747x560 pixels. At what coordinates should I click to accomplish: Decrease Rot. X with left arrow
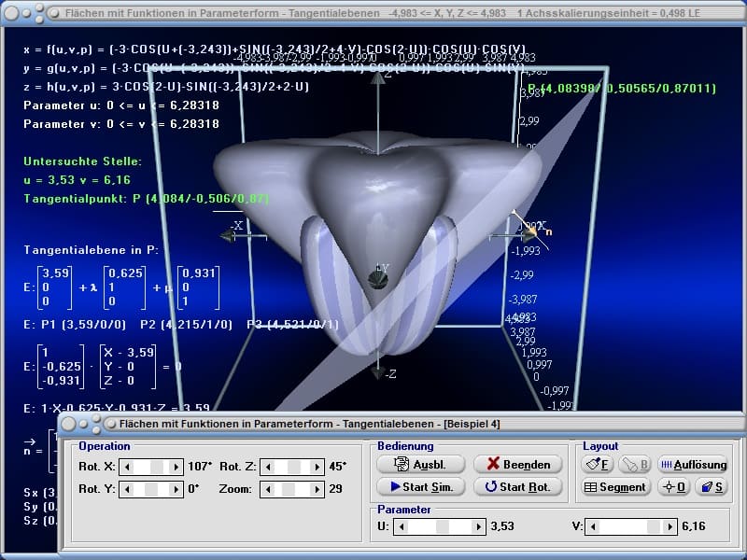(x=127, y=467)
